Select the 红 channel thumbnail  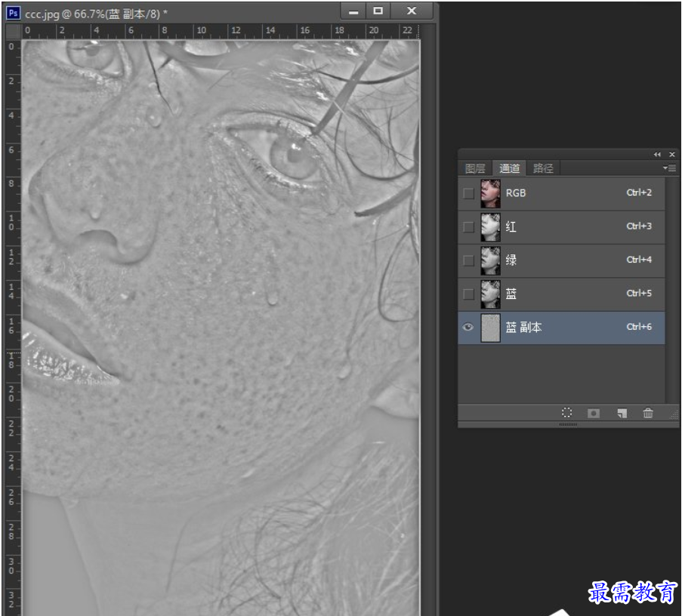(491, 227)
